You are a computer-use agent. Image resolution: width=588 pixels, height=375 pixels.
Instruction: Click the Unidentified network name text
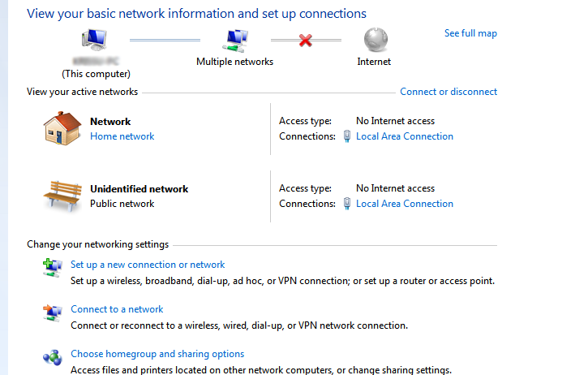[x=139, y=189]
